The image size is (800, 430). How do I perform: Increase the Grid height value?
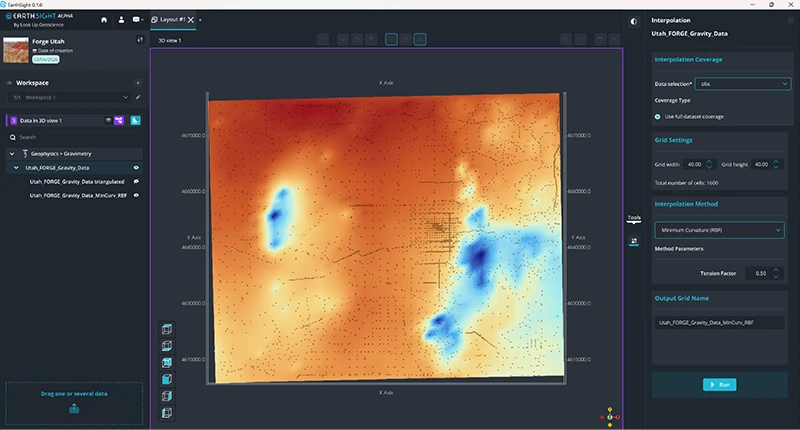coord(776,162)
